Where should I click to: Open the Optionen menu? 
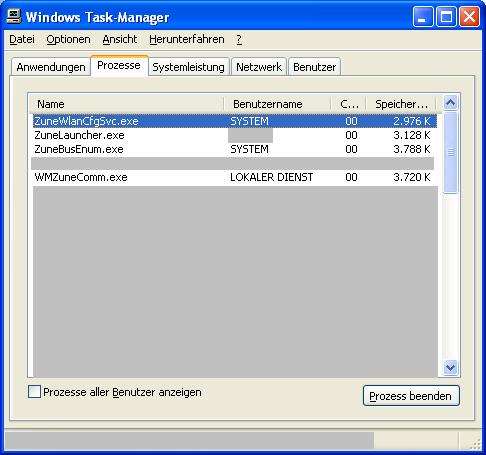68,39
